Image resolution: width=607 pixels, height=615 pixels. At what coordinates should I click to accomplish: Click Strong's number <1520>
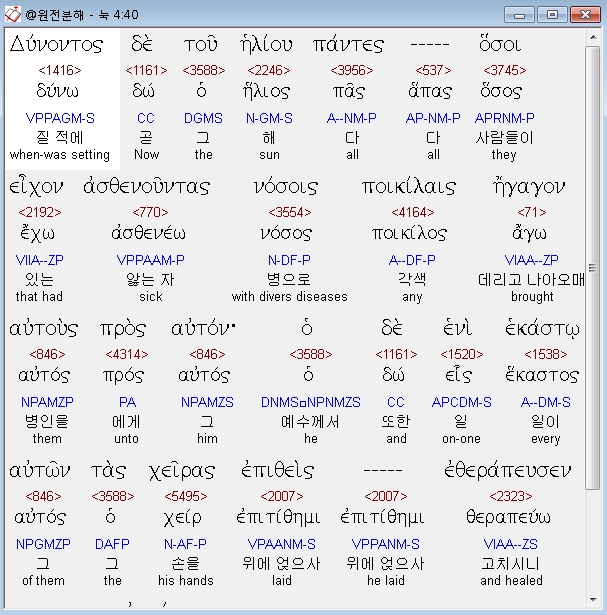462,355
